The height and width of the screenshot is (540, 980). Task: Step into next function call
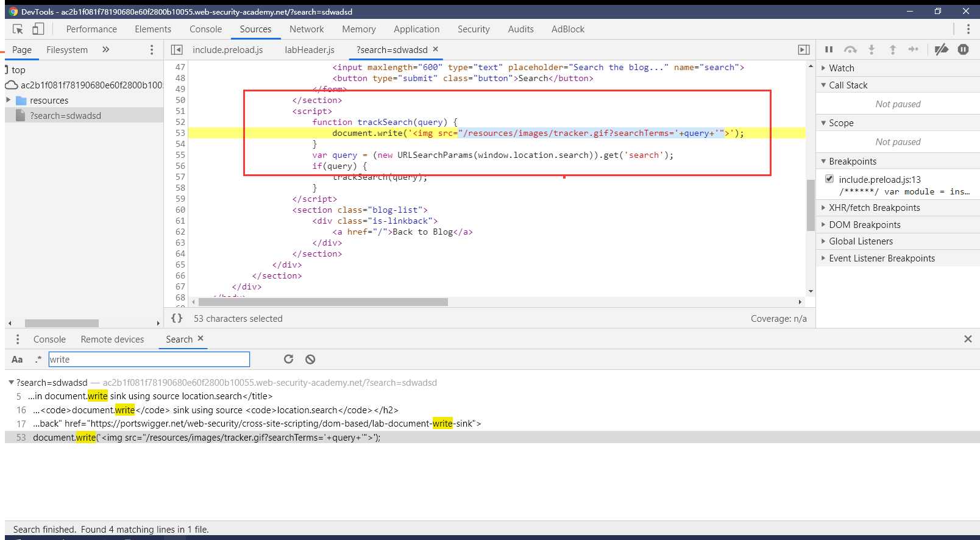872,49
